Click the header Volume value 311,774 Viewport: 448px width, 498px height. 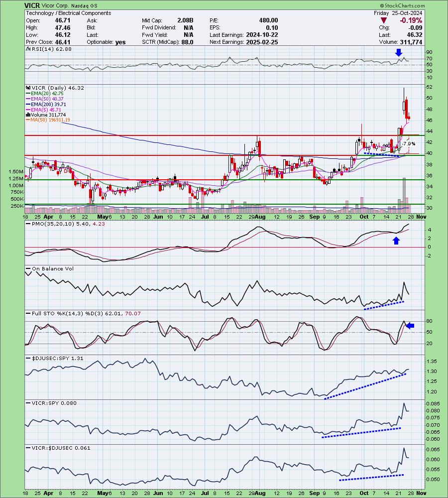[x=411, y=42]
